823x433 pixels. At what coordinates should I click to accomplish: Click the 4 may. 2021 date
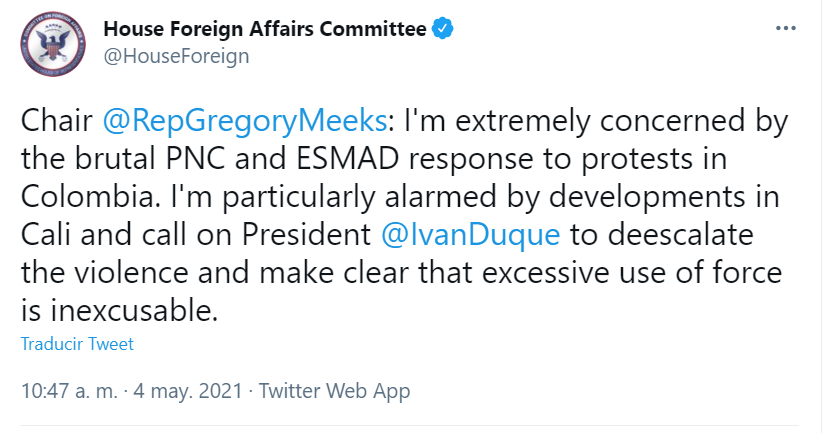tap(188, 391)
